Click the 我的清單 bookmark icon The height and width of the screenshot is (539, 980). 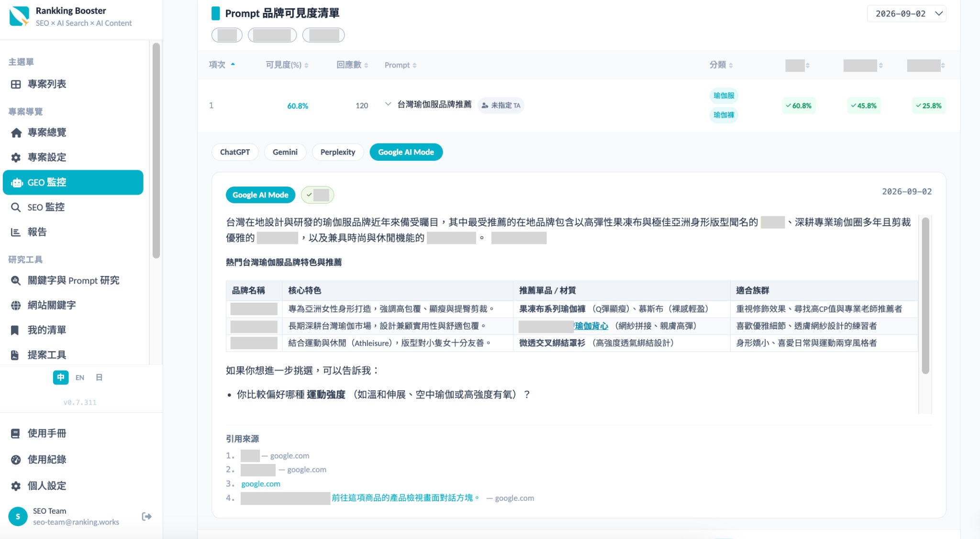(x=15, y=330)
